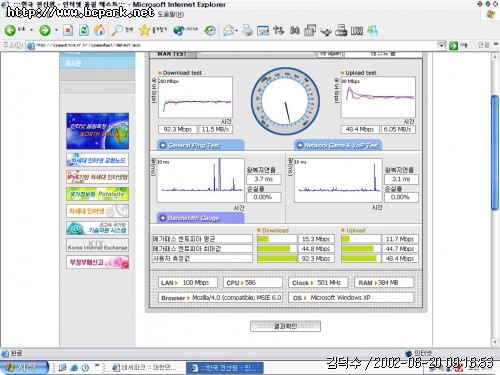Open the Forward button history dropdown
This screenshot has width=500, height=375.
coord(56,30)
